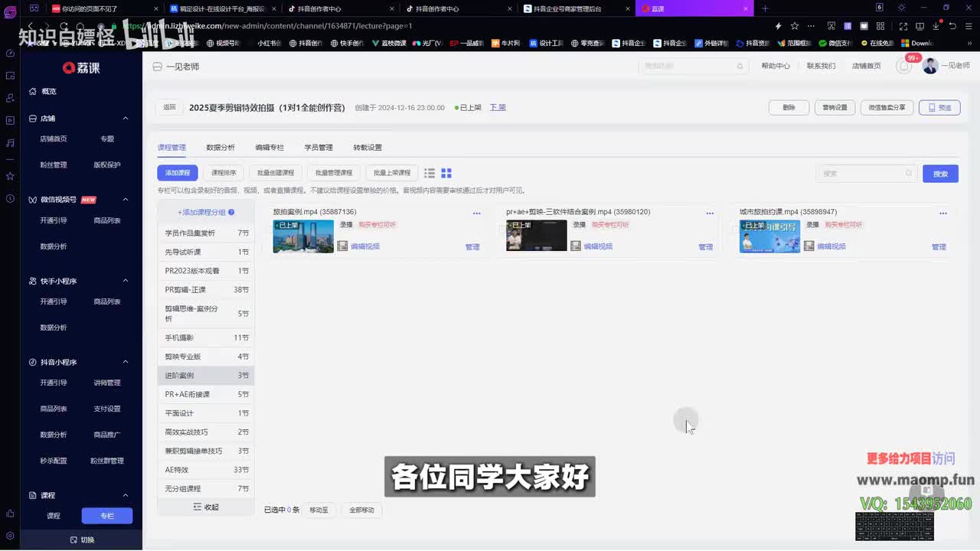
Task: Collapse the group list with 收起
Action: click(x=206, y=507)
